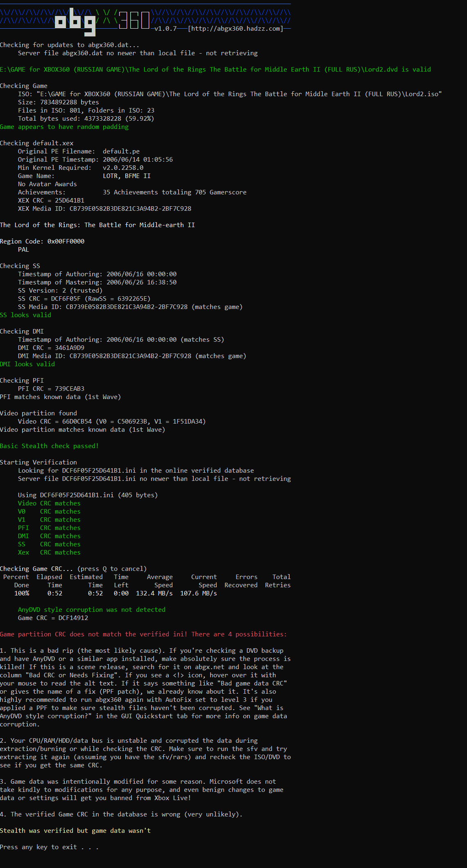Click '1. This is a bad rip' line
The image size is (467, 868).
coord(142,651)
